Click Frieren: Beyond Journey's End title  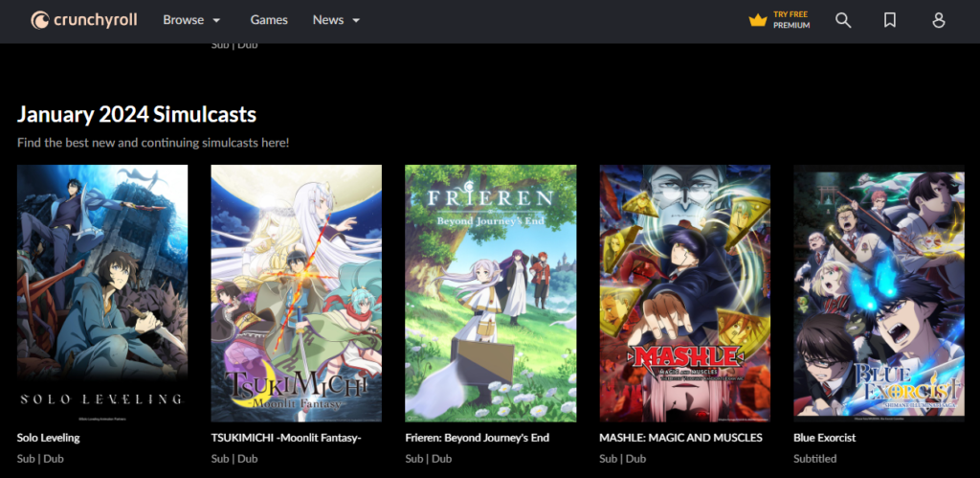pos(477,438)
